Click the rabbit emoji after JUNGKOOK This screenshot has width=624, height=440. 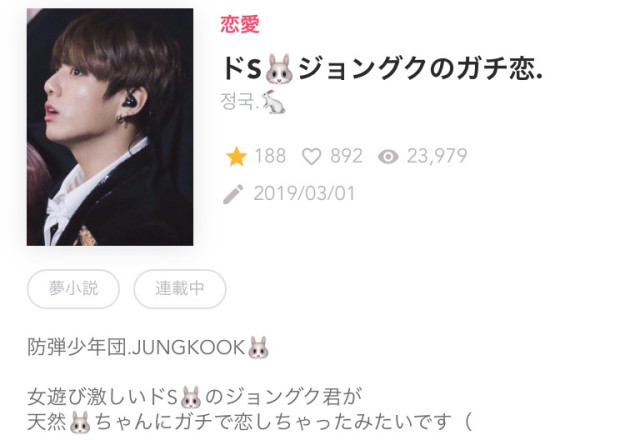pos(258,347)
